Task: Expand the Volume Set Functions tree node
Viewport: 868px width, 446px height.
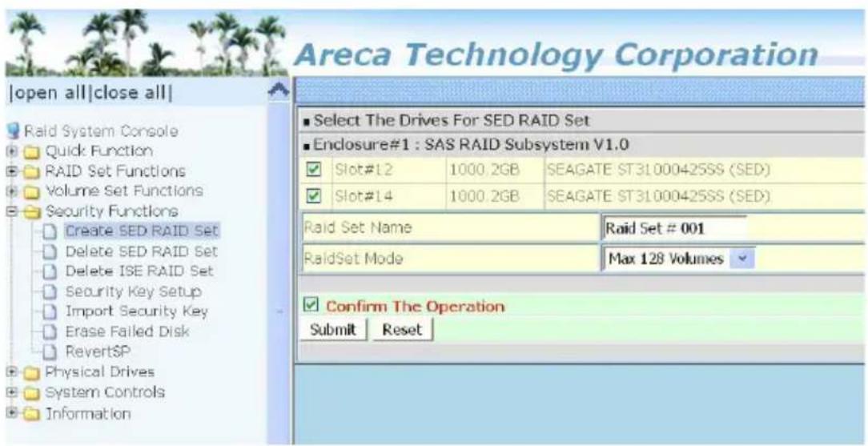Action: (12, 191)
